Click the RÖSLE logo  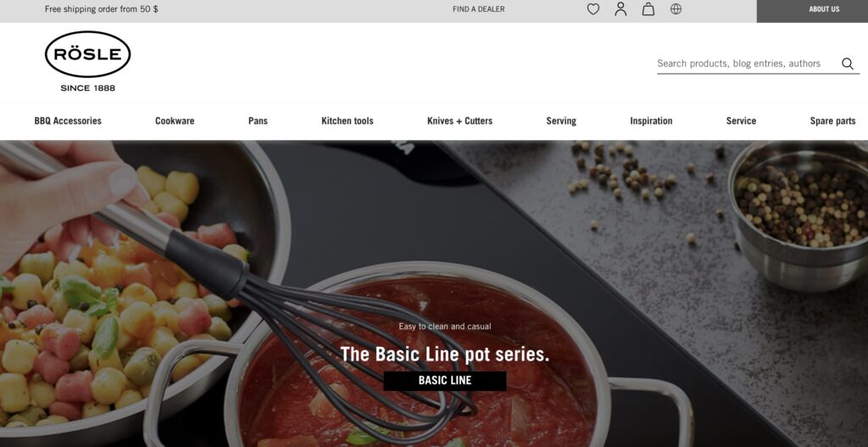tap(87, 61)
